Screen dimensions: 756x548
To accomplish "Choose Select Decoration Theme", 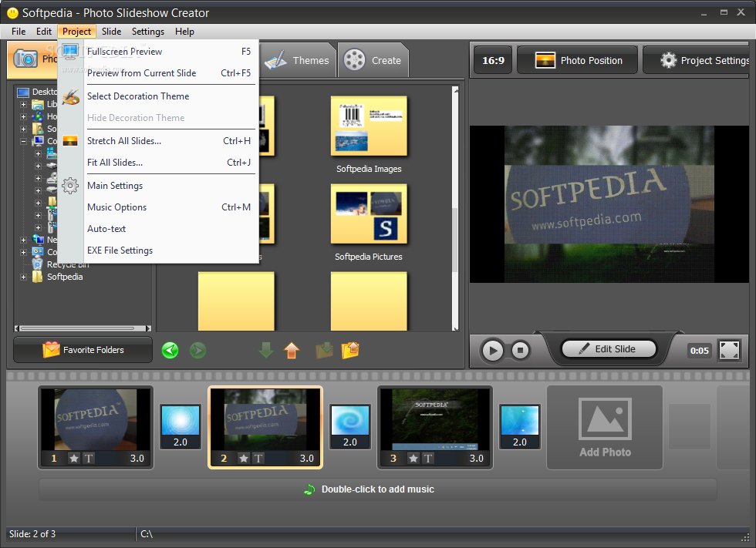I will tap(158, 96).
